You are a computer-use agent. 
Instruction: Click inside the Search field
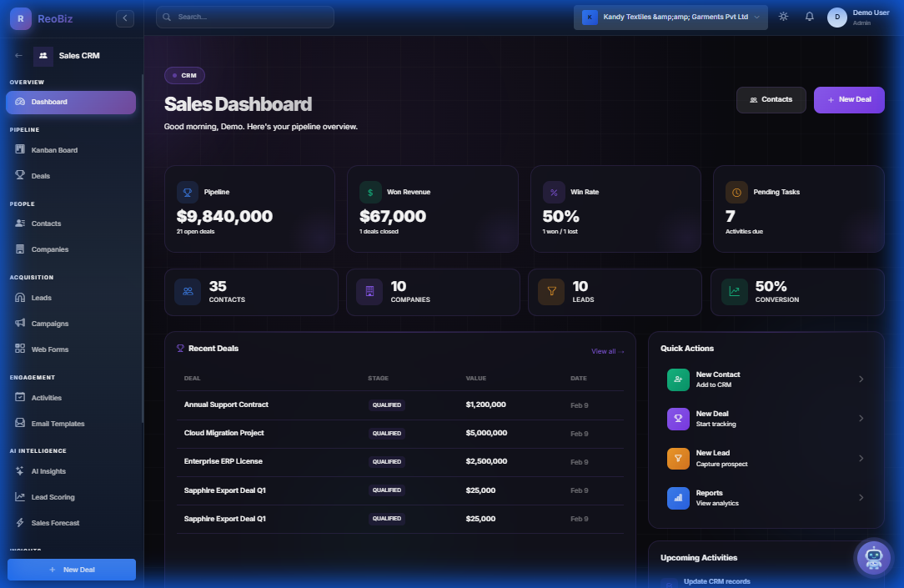(244, 16)
